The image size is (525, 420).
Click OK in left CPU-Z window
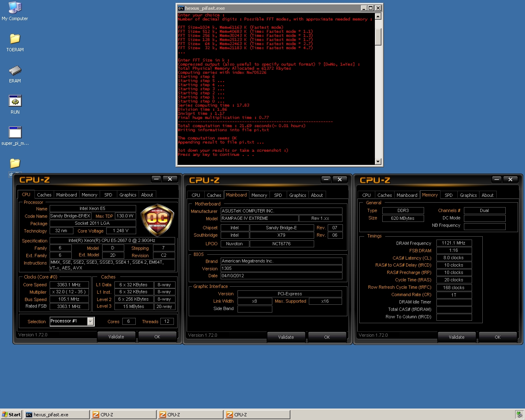click(x=157, y=337)
